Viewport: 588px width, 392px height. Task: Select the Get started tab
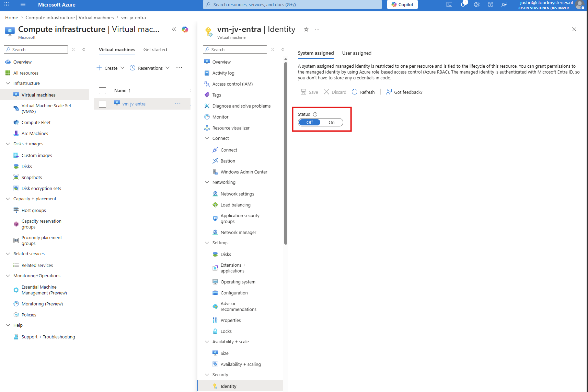[x=155, y=49]
